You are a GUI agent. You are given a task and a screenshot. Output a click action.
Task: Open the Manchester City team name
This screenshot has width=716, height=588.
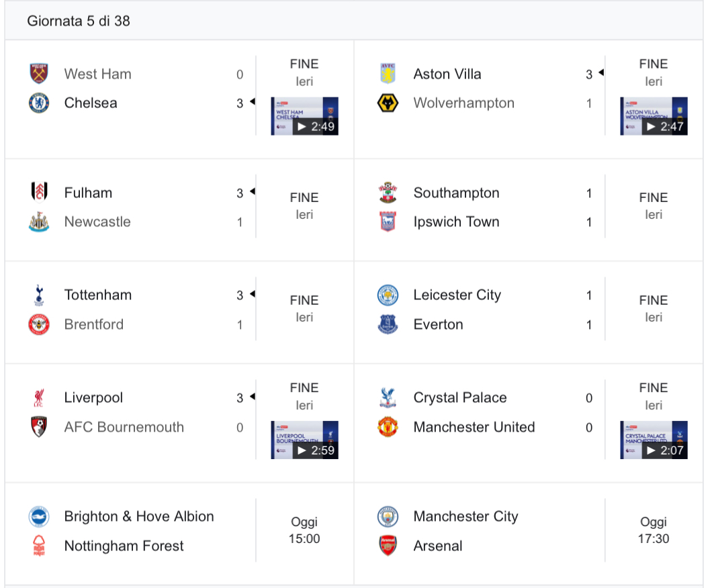click(465, 516)
